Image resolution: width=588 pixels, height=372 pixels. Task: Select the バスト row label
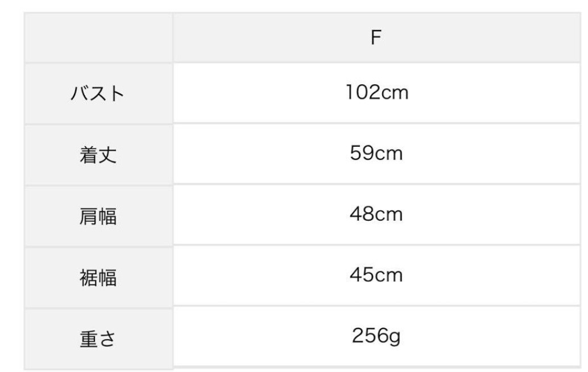98,93
